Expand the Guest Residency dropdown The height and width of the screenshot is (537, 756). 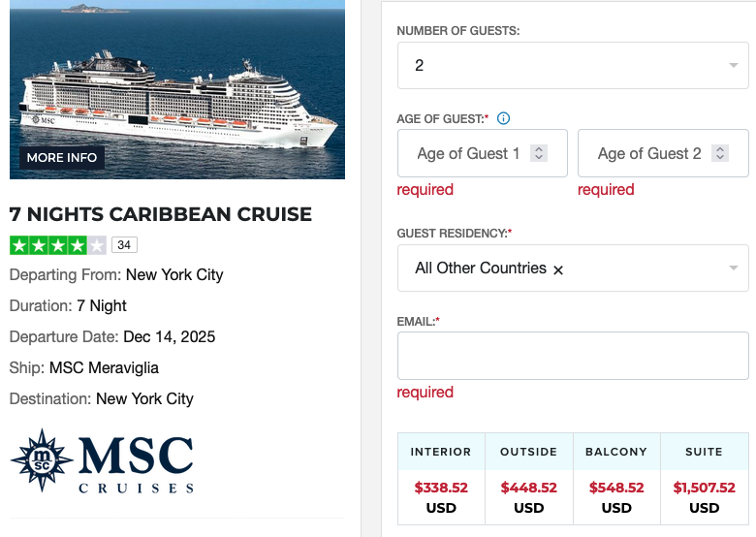pyautogui.click(x=733, y=268)
